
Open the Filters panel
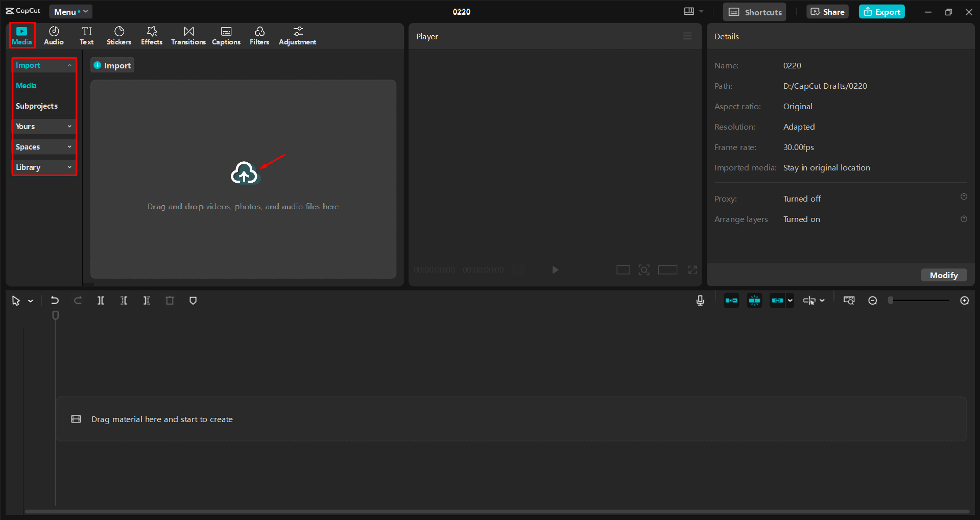pyautogui.click(x=259, y=35)
